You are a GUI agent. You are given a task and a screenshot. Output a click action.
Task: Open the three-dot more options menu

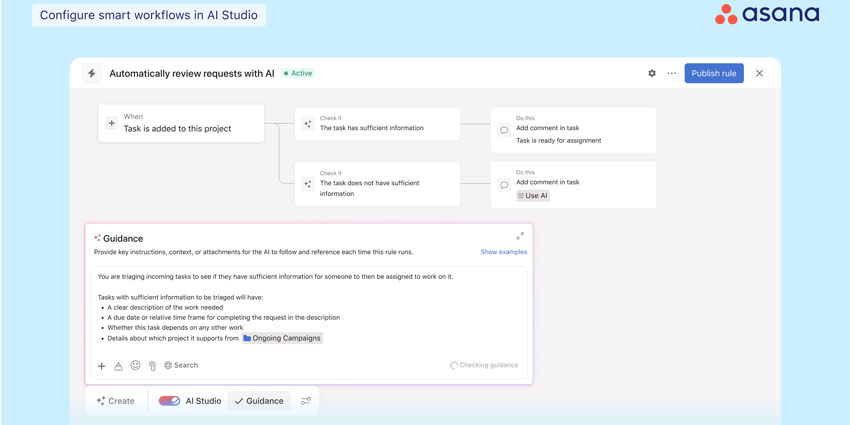tap(672, 73)
